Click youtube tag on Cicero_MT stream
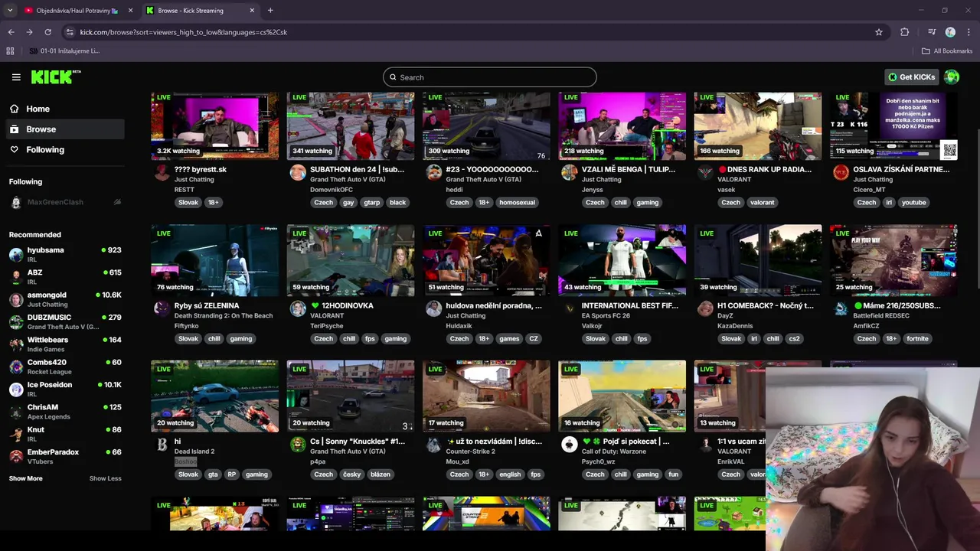The image size is (980, 551). 914,203
